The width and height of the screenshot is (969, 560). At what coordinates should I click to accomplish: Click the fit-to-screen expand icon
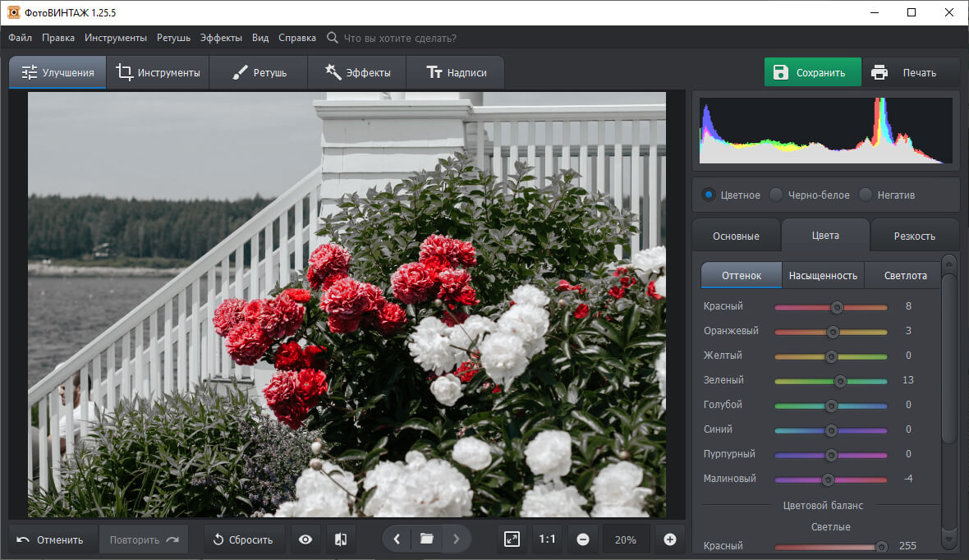(x=512, y=539)
